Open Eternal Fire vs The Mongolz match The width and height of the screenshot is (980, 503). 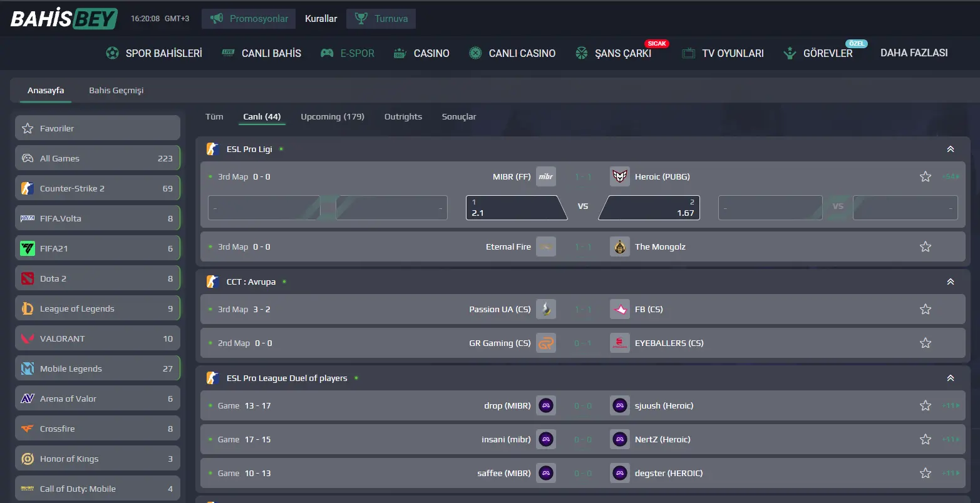click(x=583, y=246)
